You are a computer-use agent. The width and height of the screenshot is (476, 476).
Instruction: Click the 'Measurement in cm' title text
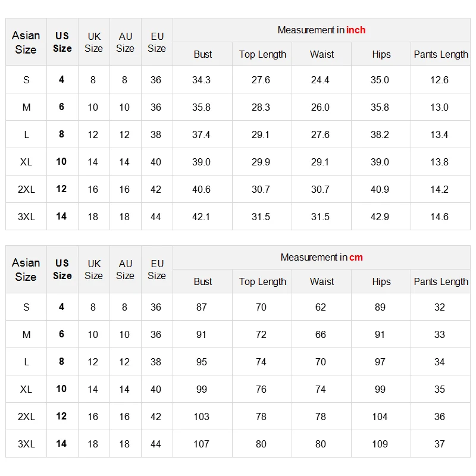[321, 258]
